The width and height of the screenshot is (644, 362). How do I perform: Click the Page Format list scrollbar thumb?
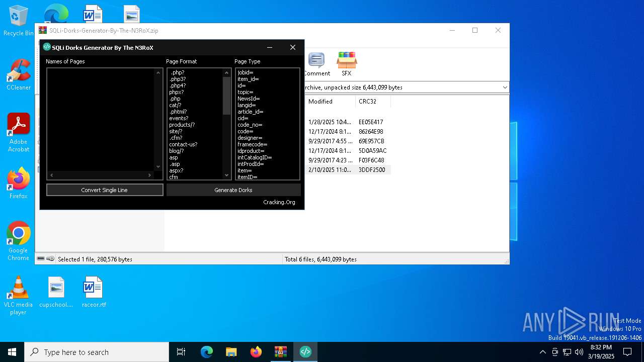(226, 96)
